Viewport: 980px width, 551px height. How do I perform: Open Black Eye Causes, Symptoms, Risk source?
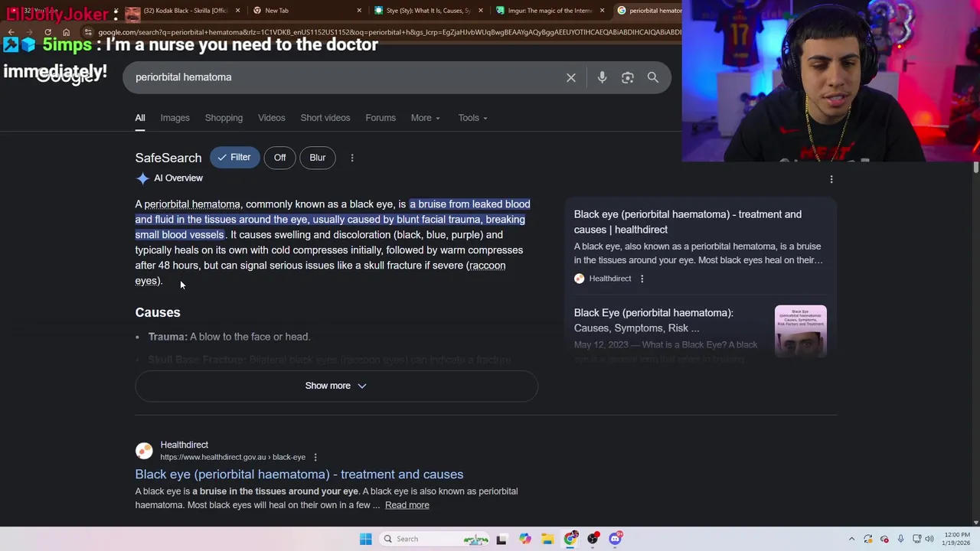point(654,321)
